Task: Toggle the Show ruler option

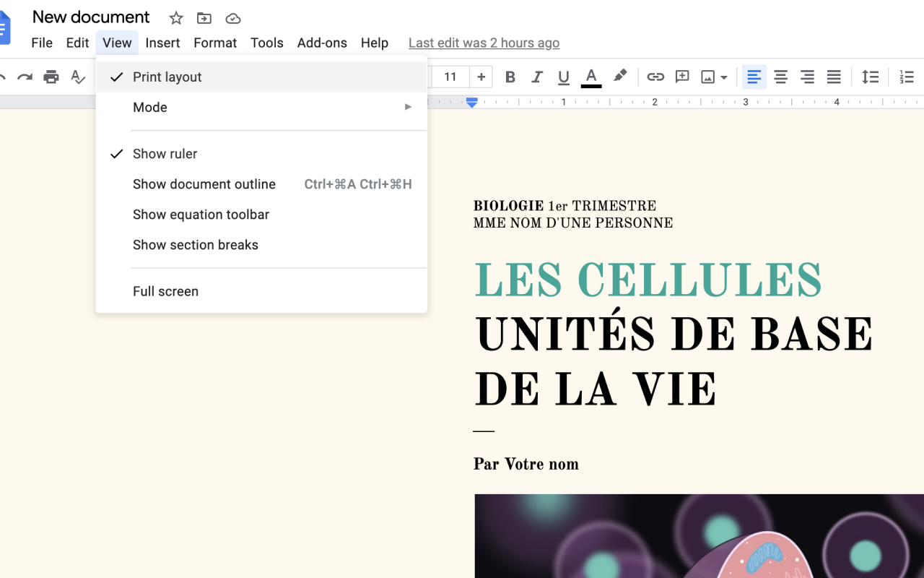Action: point(261,154)
